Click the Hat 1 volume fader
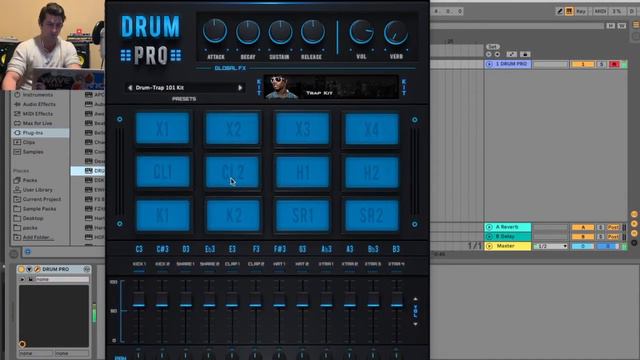 [279, 300]
